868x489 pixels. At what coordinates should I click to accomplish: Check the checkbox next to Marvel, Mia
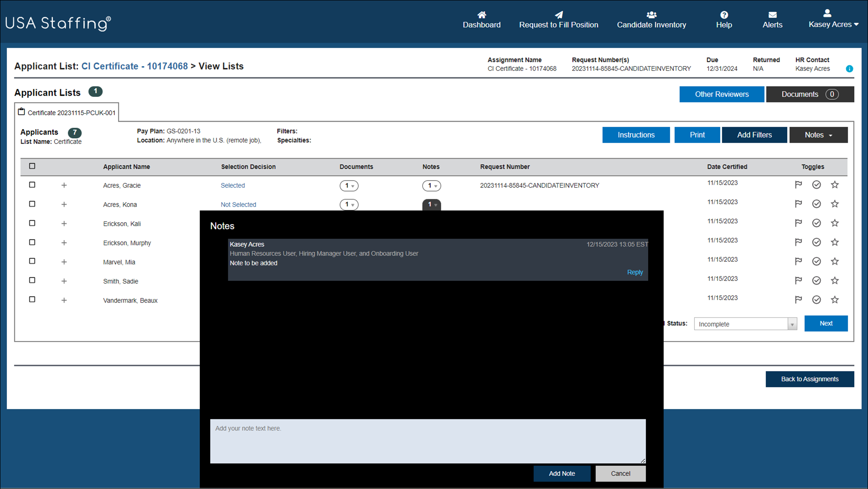[x=32, y=261]
